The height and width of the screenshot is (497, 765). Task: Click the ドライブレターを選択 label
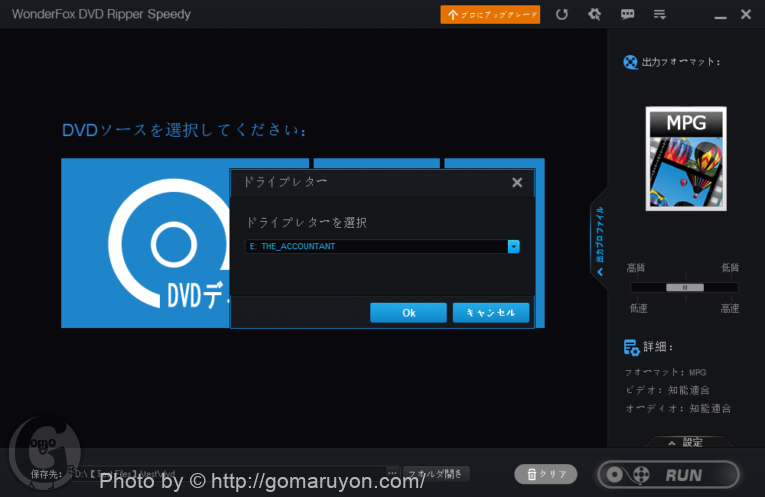point(306,222)
